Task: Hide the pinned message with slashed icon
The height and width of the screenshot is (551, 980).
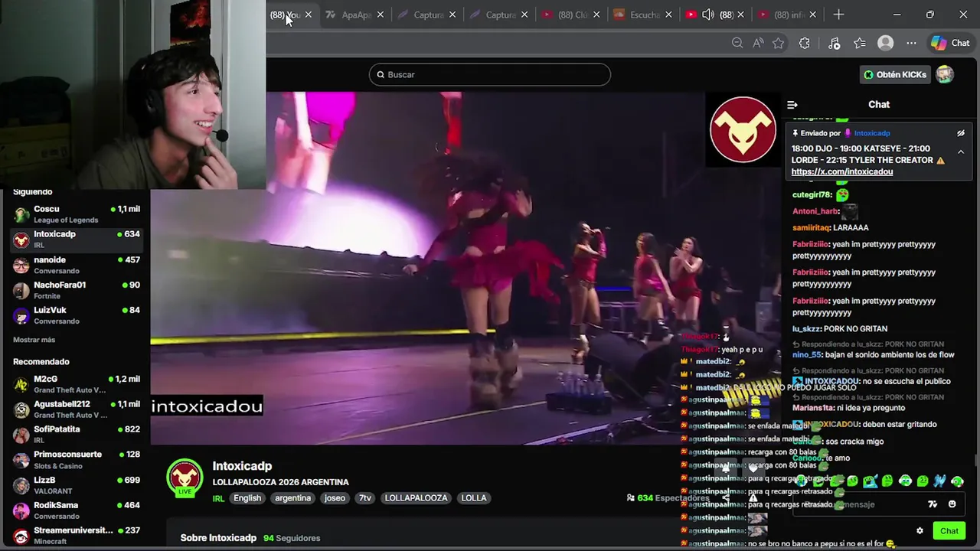Action: pyautogui.click(x=961, y=133)
